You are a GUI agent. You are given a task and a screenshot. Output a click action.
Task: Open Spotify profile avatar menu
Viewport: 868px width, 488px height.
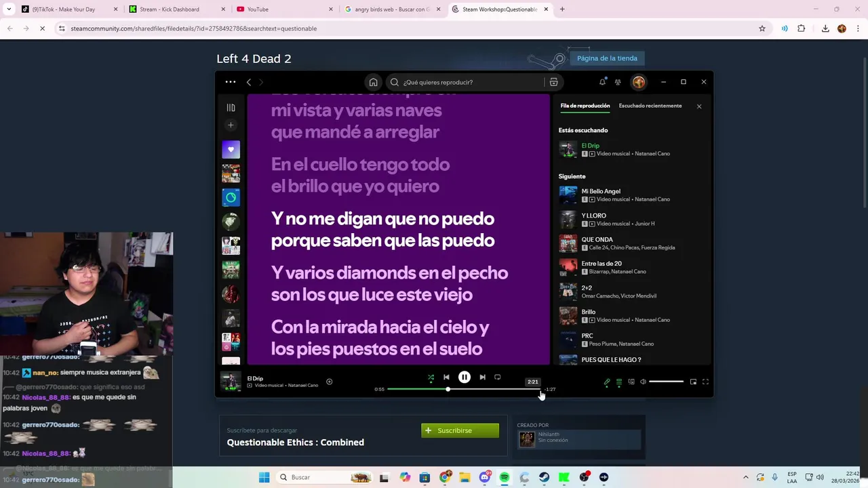point(639,82)
